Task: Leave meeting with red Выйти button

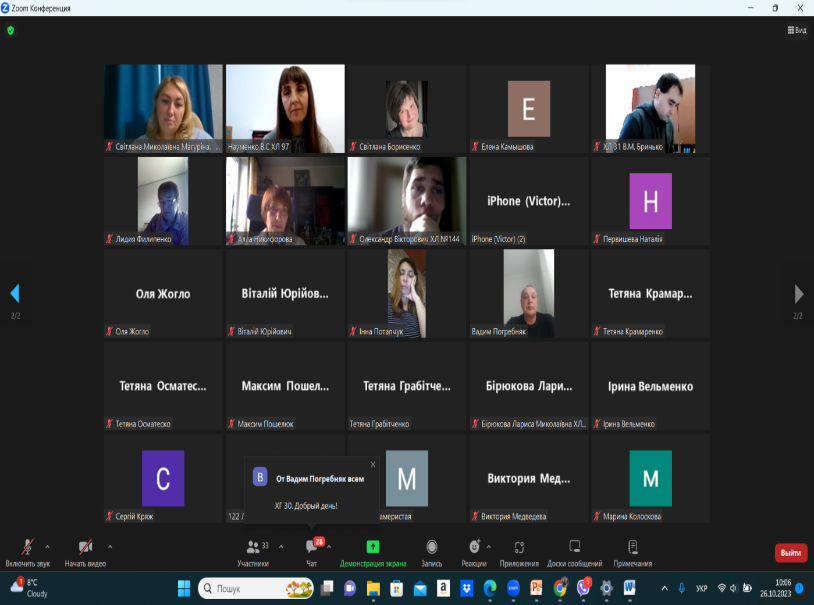Action: coord(790,553)
